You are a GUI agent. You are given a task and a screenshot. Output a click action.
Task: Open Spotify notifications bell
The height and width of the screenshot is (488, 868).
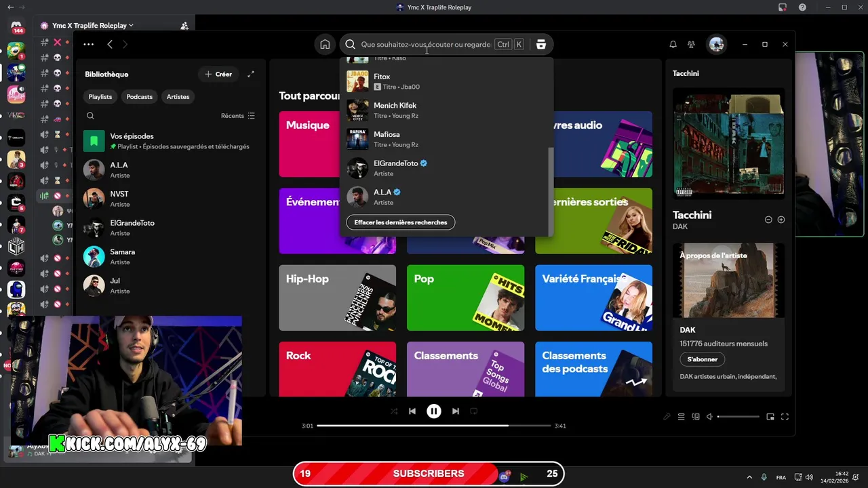673,44
